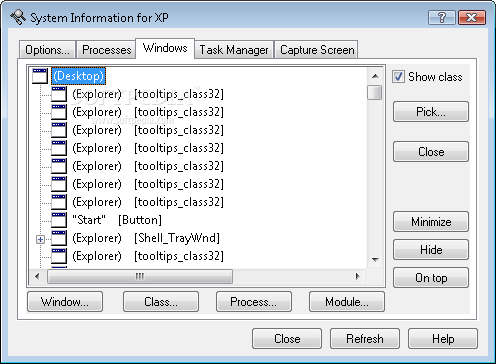The width and height of the screenshot is (496, 364).
Task: Click the window icon beside Shell_TrayWnd entry
Action: pos(59,238)
